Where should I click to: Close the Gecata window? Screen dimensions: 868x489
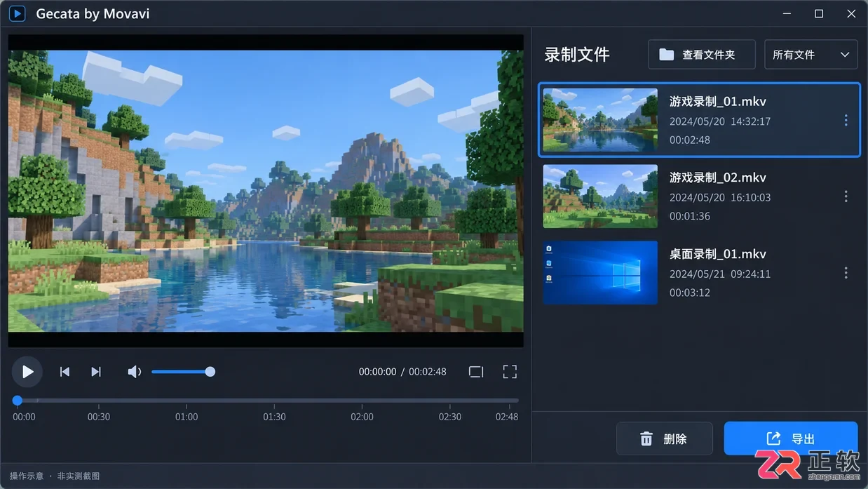pos(851,14)
